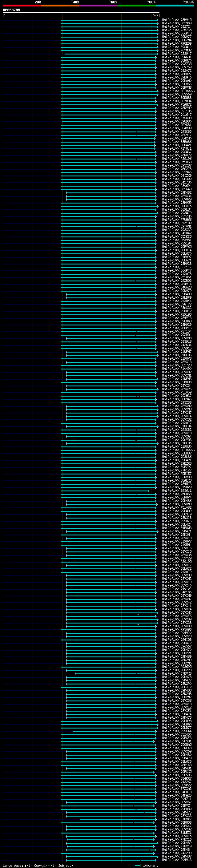Open the UniRef100_Q9AVQ3 hit
The image size is (197, 868).
click(177, 440)
